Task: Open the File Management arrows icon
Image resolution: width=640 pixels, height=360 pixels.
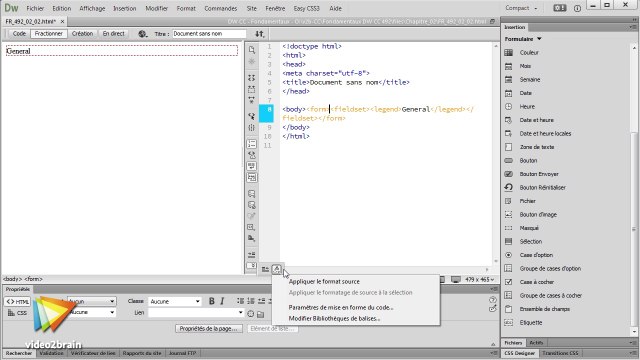Action: pyautogui.click(x=260, y=34)
